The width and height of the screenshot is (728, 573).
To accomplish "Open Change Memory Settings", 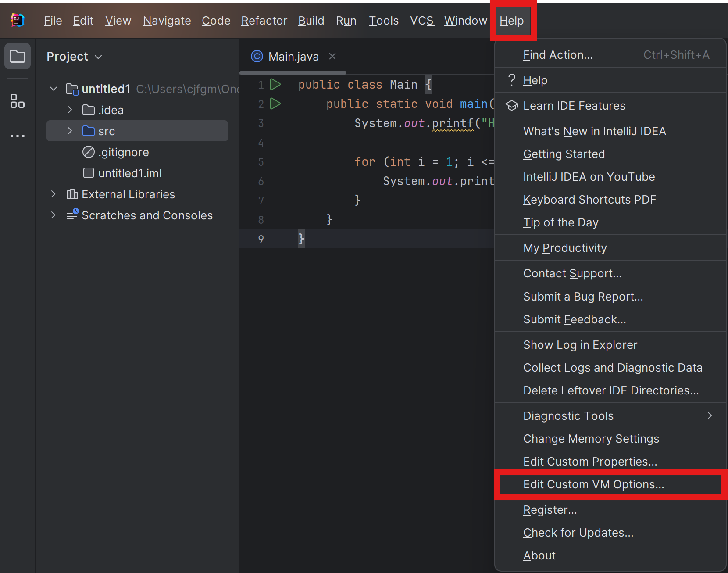I will 610,439.
